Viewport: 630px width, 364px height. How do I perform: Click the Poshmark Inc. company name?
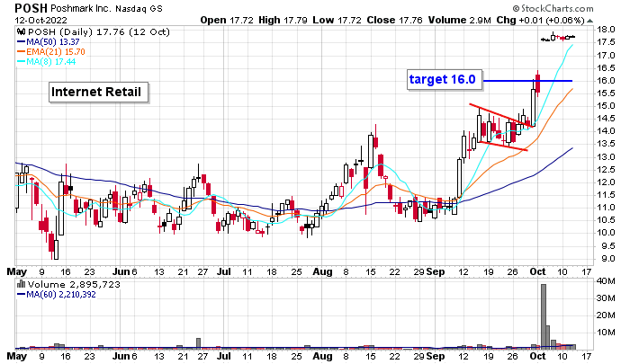pos(81,8)
